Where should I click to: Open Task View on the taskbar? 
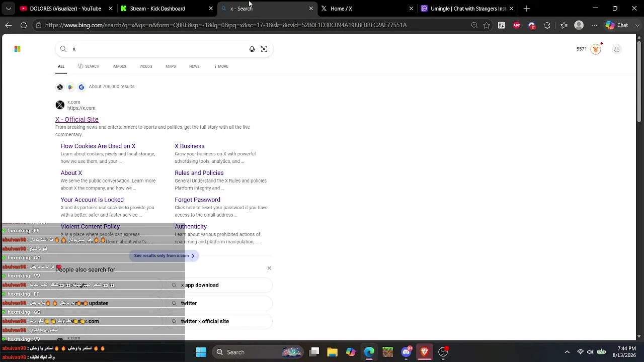(x=314, y=352)
